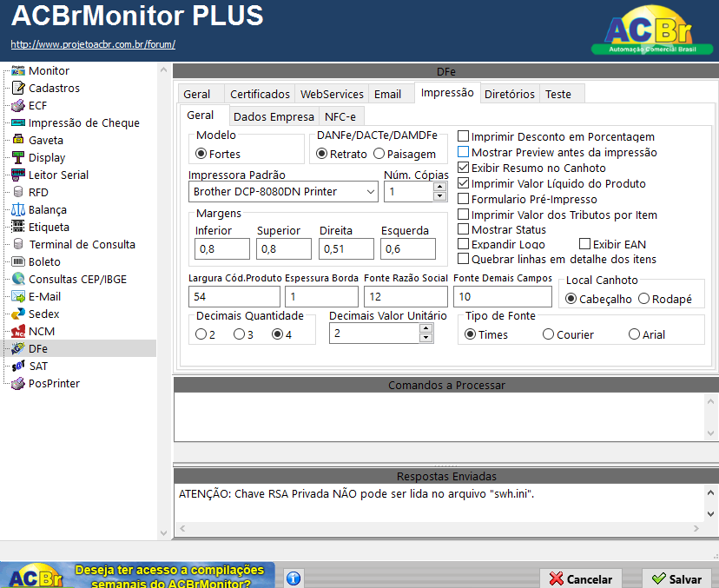719x588 pixels.
Task: Click the Largura Cód.Produto field
Action: point(234,297)
